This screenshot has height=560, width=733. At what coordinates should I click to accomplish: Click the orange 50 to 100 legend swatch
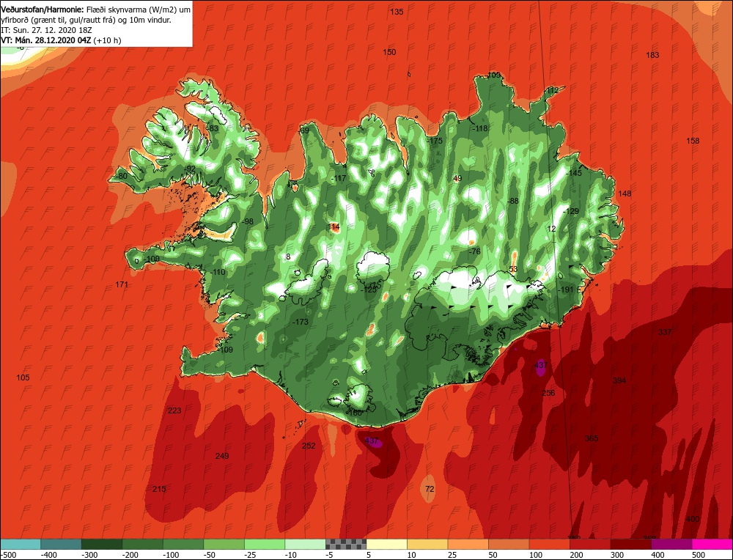[509, 544]
